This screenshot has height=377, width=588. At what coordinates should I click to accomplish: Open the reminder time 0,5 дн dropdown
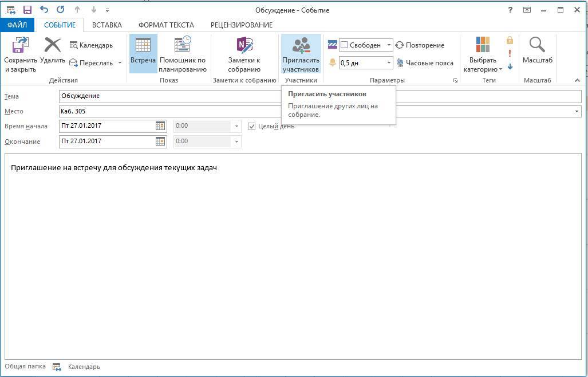[x=389, y=63]
